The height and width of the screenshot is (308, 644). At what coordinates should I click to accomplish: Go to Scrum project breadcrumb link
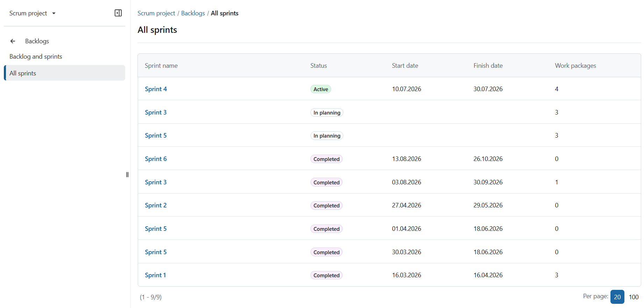156,13
